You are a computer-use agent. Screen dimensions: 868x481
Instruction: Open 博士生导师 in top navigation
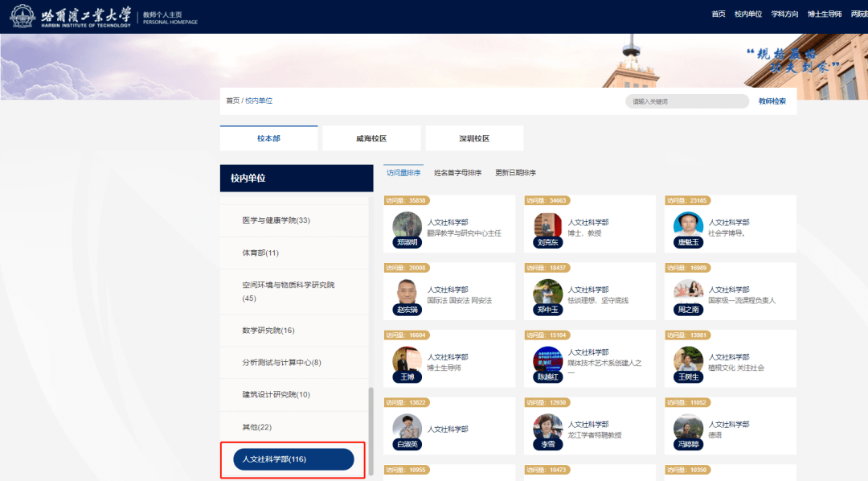click(825, 14)
